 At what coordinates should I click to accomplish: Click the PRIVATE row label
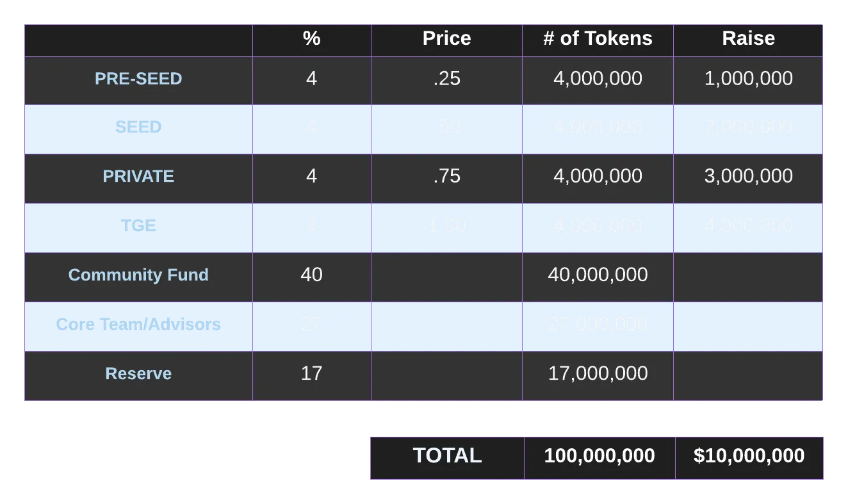[138, 176]
